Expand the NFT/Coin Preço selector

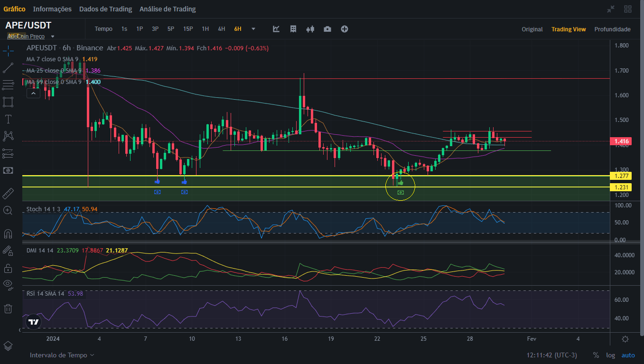point(30,36)
